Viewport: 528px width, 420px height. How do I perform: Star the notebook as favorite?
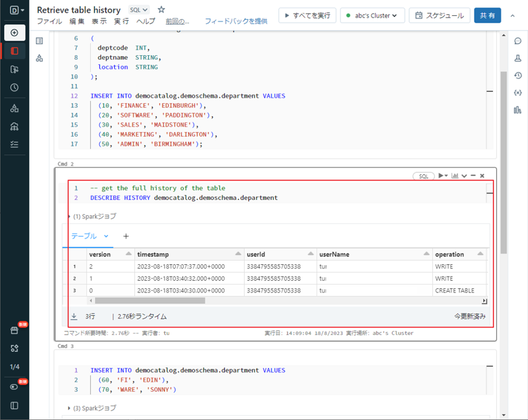161,10
